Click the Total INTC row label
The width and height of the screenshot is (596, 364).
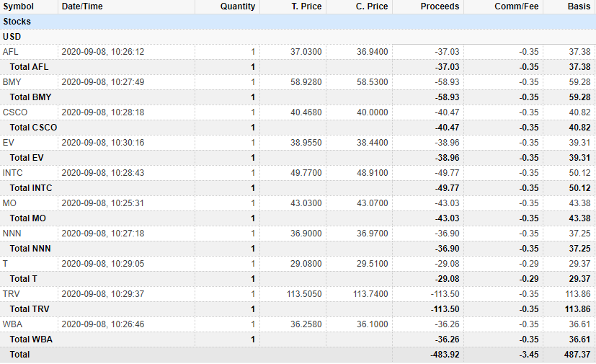coord(31,188)
